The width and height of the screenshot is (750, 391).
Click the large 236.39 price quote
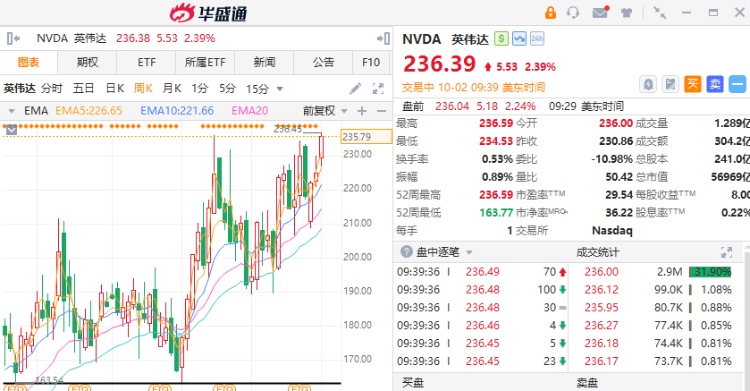click(440, 64)
